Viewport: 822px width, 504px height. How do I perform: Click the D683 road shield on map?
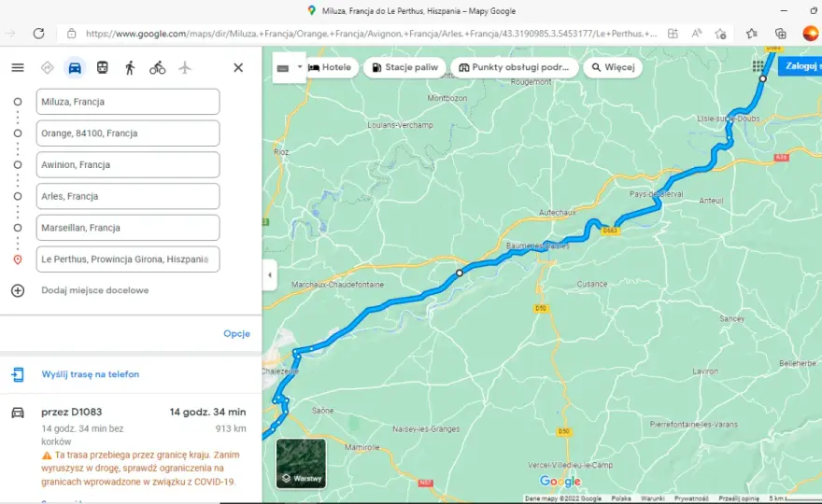coord(610,231)
